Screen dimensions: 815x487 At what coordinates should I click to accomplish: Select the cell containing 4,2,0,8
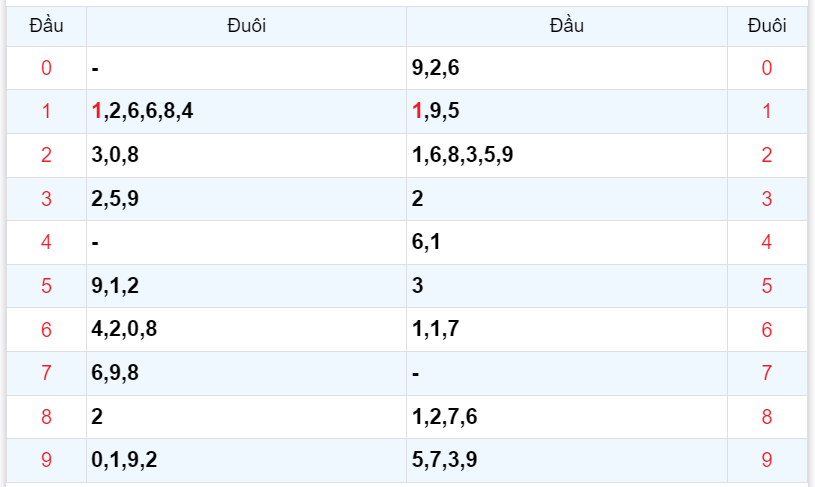tap(124, 329)
